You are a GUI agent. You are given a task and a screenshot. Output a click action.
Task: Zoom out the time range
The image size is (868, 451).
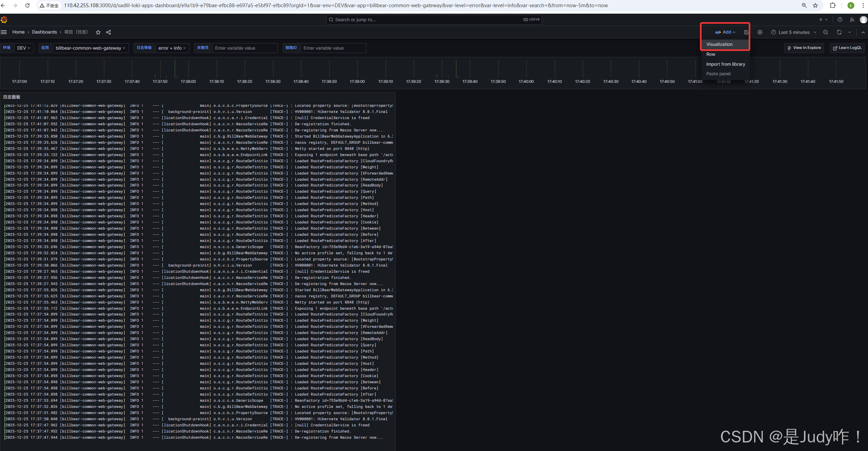(x=826, y=32)
